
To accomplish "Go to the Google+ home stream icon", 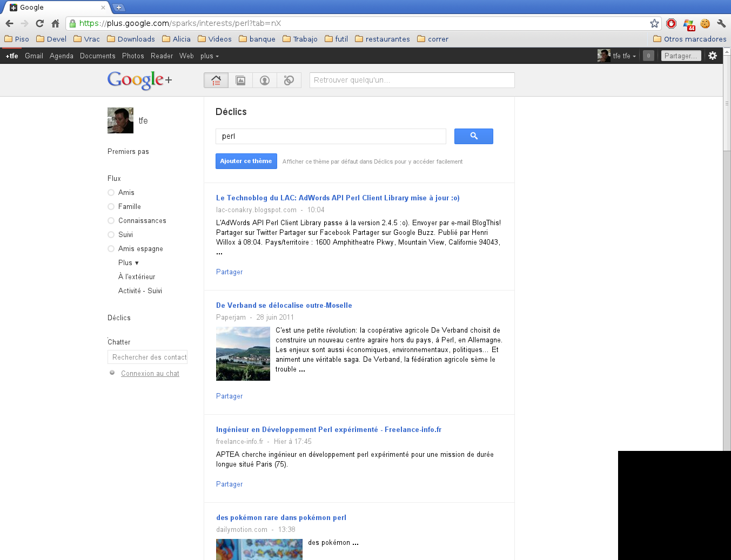I will (x=216, y=80).
